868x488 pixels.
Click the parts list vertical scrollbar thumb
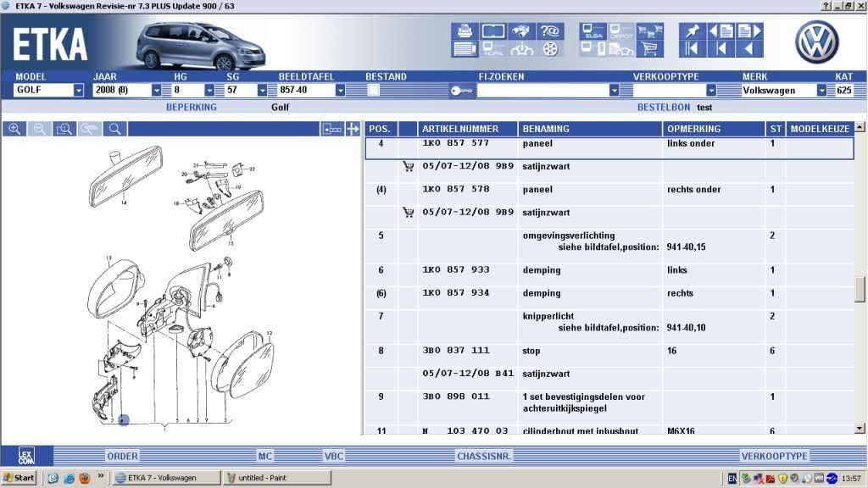(860, 290)
